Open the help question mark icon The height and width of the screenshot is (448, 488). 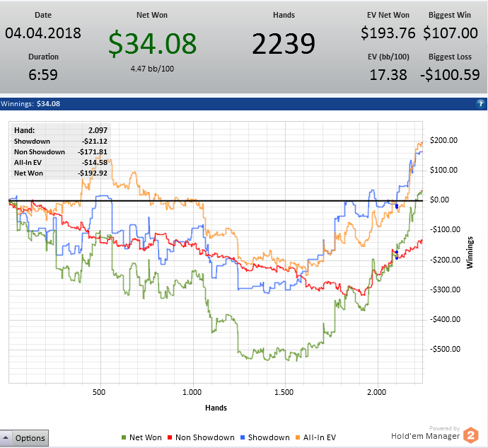[480, 104]
